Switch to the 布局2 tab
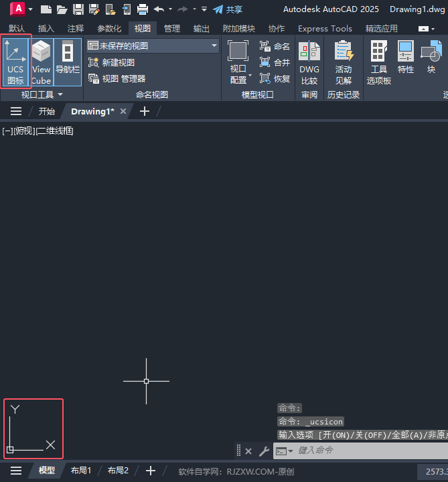 pos(118,471)
